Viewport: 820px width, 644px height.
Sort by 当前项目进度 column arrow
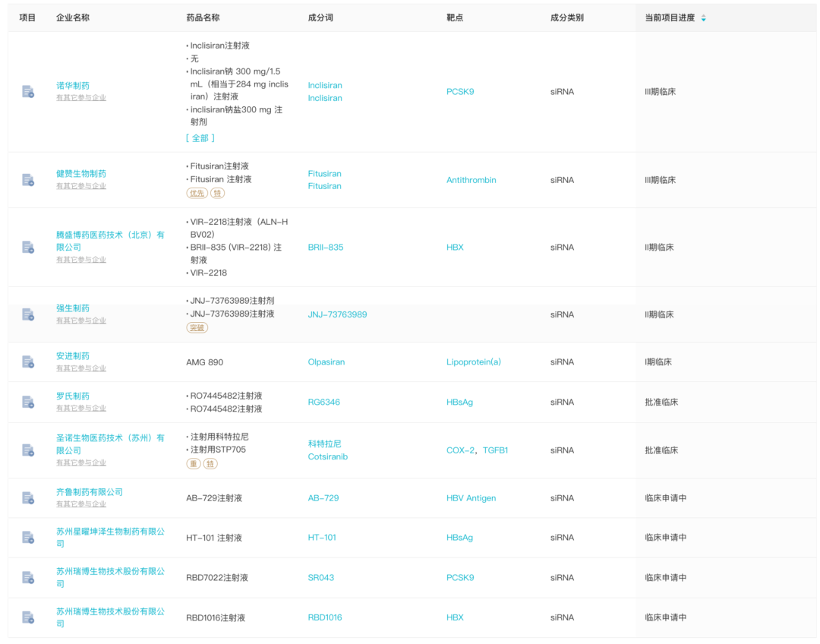point(703,18)
